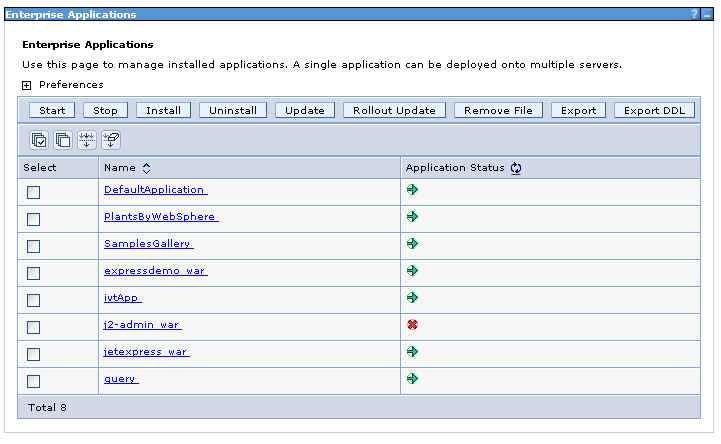
Task: Click the Deselect All items icon
Action: [63, 140]
